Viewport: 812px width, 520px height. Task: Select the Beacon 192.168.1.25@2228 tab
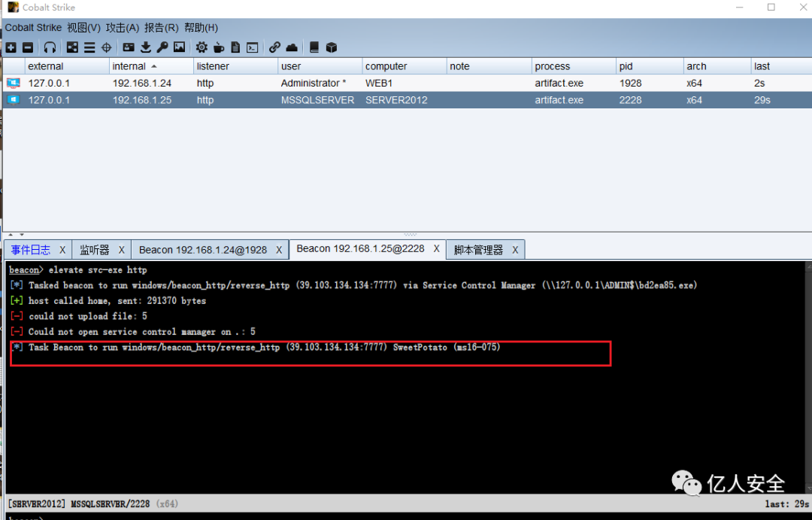tap(360, 249)
